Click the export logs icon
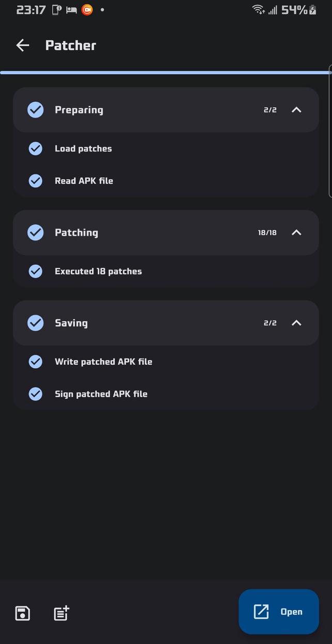Image resolution: width=332 pixels, height=644 pixels. [x=61, y=613]
